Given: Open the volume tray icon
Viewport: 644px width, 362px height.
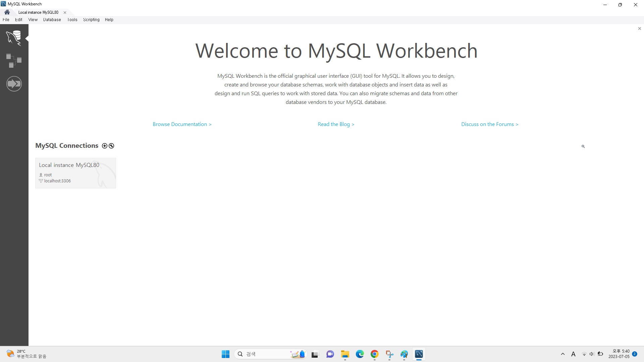Looking at the screenshot, I should (592, 354).
